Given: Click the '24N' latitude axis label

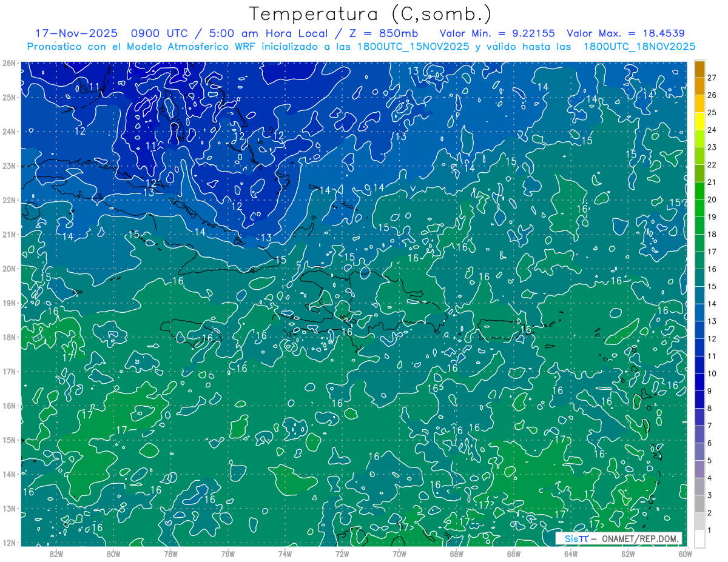Looking at the screenshot, I should pyautogui.click(x=8, y=132).
